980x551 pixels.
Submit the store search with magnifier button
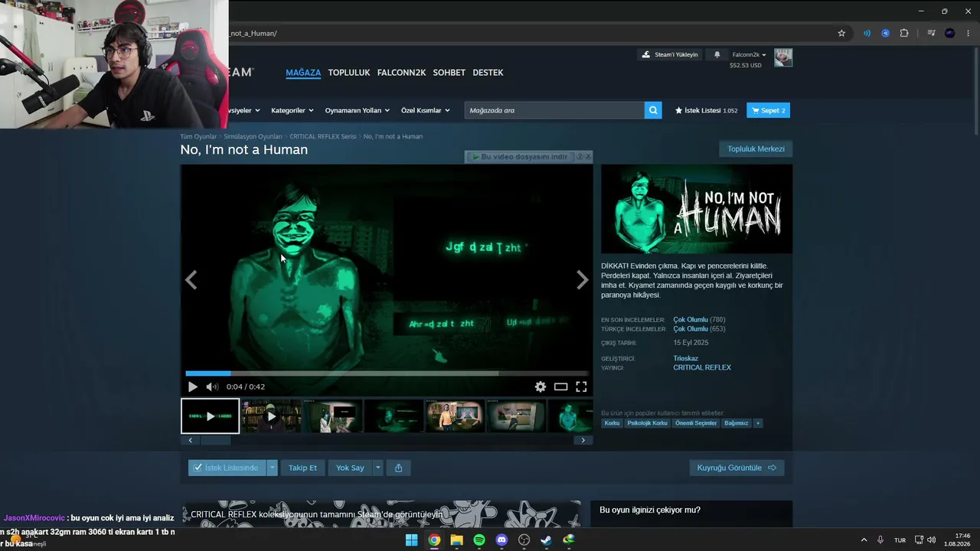(653, 110)
